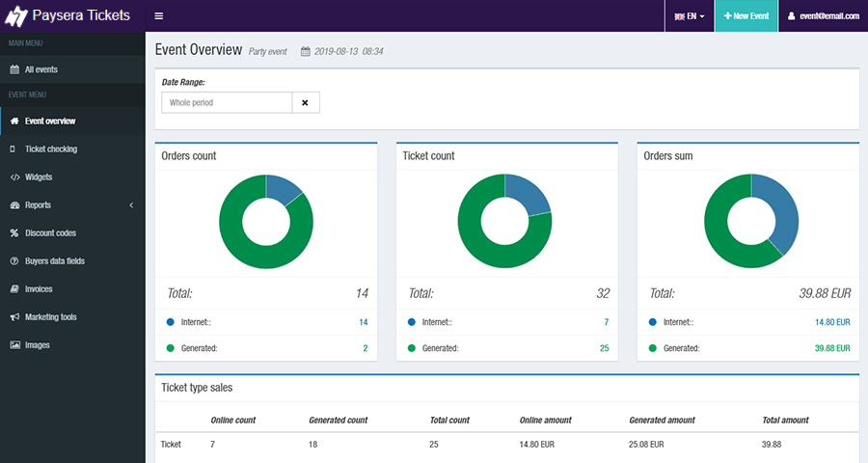The image size is (868, 463).
Task: Click the Paysera Tickets logo icon
Action: (16, 16)
